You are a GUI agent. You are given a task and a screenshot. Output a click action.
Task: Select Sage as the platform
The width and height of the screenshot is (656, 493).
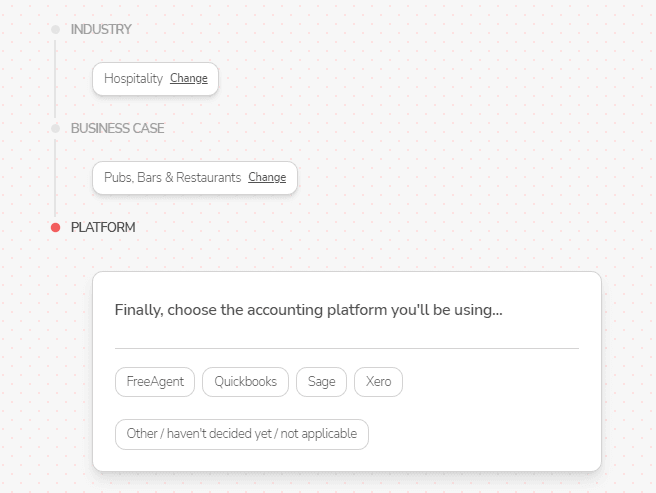(321, 382)
